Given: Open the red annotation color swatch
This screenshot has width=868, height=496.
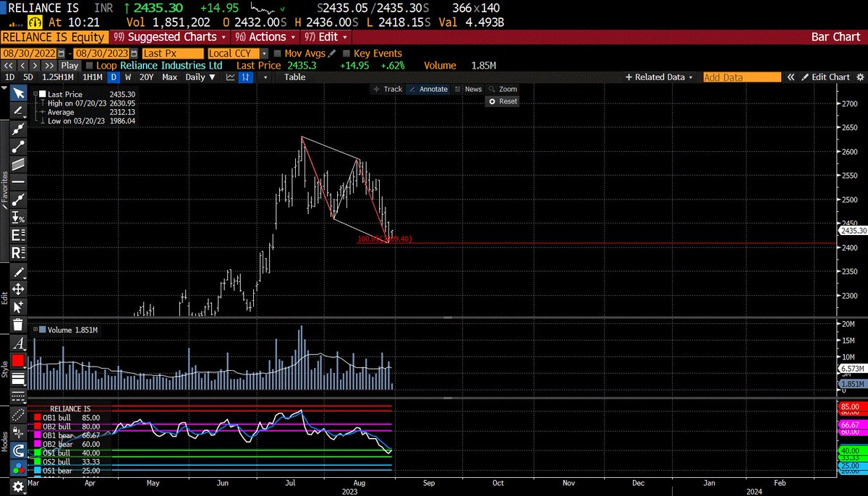Looking at the screenshot, I should pyautogui.click(x=19, y=360).
